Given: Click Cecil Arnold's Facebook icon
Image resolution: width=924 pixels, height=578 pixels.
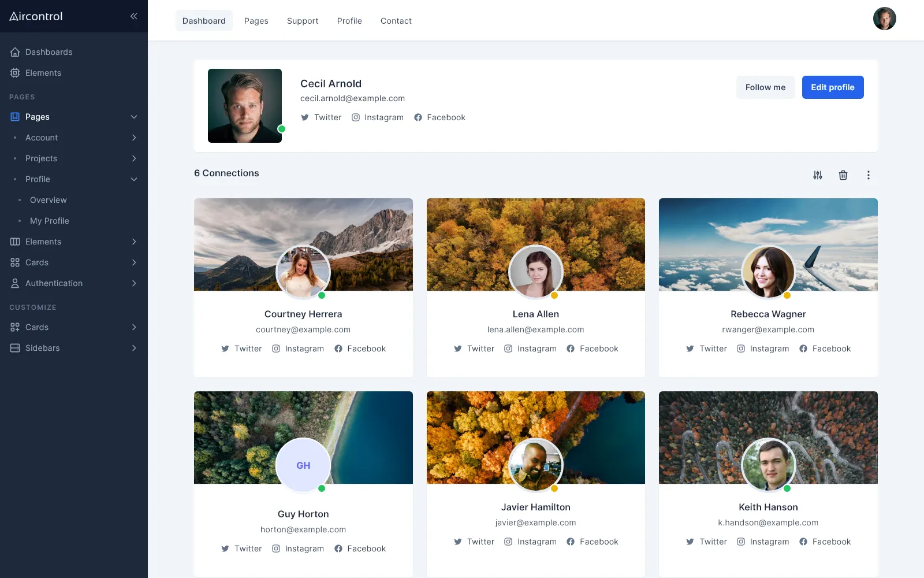Looking at the screenshot, I should 418,117.
